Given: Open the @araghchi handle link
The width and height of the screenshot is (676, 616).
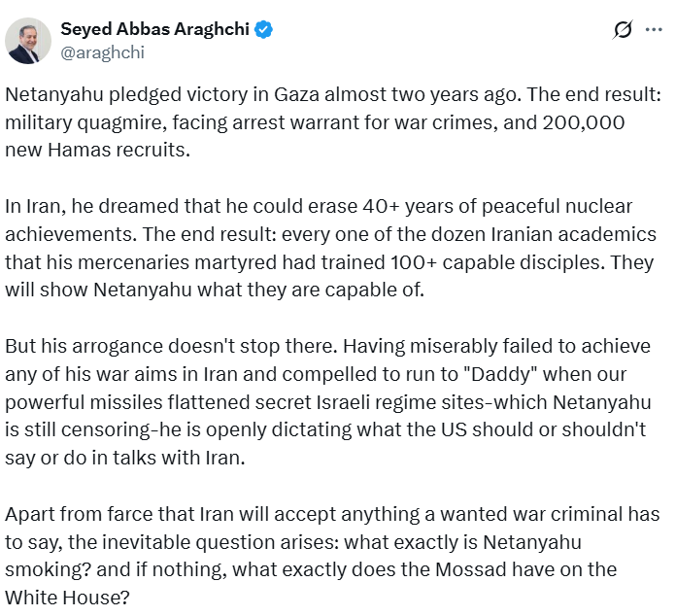Looking at the screenshot, I should pos(102,52).
